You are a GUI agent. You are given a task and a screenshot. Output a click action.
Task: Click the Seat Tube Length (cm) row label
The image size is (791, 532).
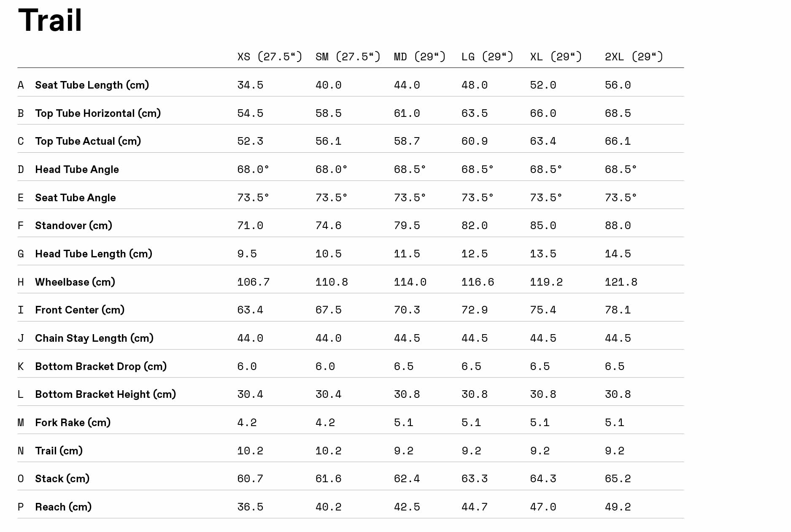(92, 85)
